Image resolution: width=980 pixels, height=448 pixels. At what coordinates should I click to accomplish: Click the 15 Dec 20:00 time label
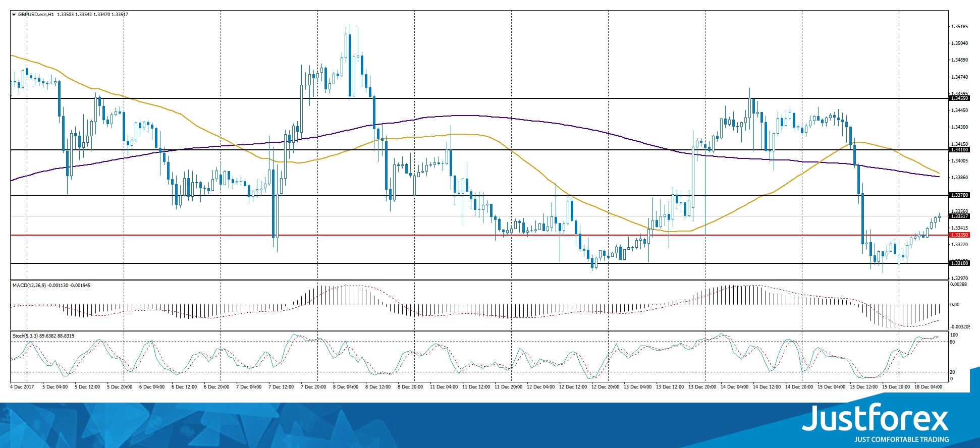(896, 387)
